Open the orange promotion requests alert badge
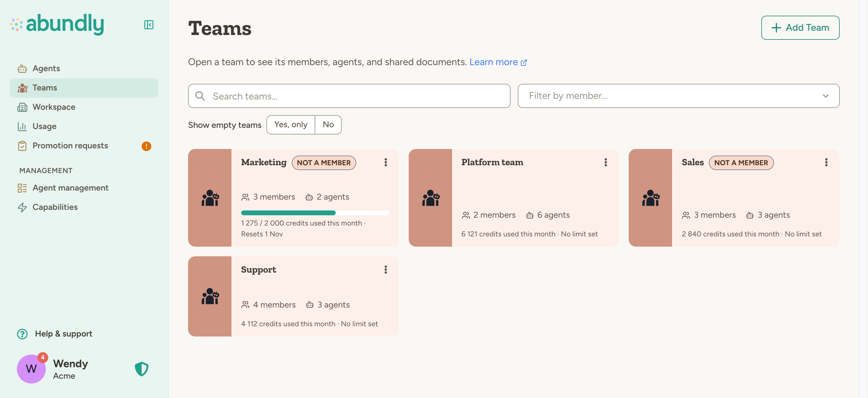Image resolution: width=868 pixels, height=398 pixels. 146,146
